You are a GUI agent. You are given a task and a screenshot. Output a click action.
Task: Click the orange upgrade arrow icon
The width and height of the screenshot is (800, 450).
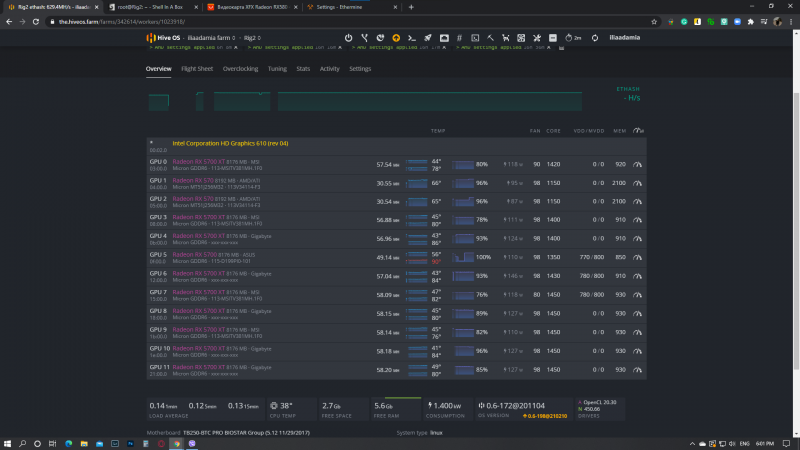396,37
